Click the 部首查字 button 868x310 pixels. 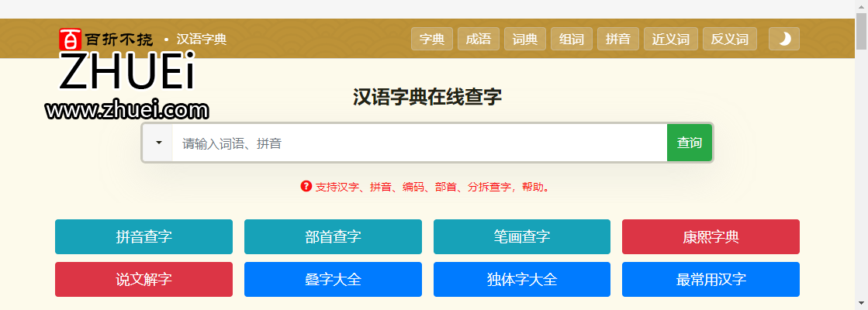click(333, 236)
